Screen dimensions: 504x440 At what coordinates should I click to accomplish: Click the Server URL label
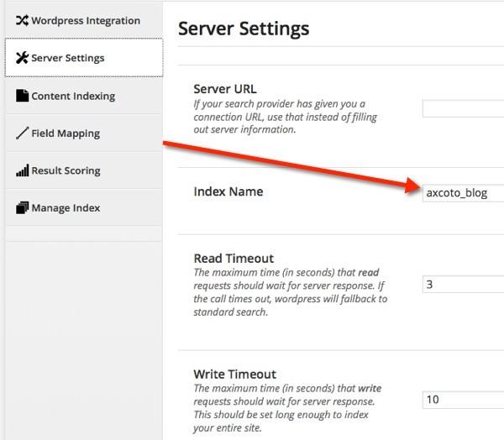(225, 89)
